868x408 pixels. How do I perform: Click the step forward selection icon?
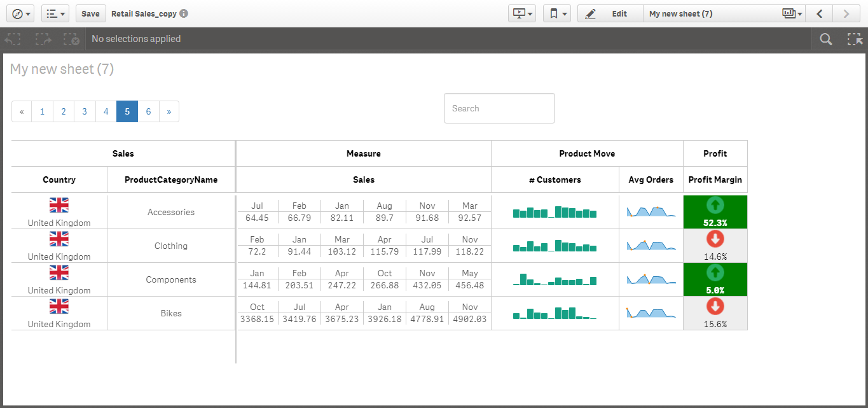(x=43, y=39)
